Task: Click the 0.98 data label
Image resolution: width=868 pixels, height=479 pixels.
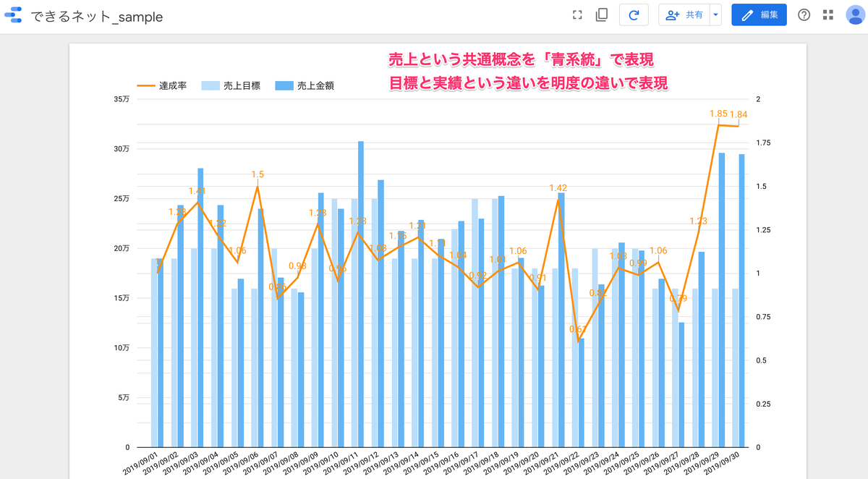Action: 297,266
